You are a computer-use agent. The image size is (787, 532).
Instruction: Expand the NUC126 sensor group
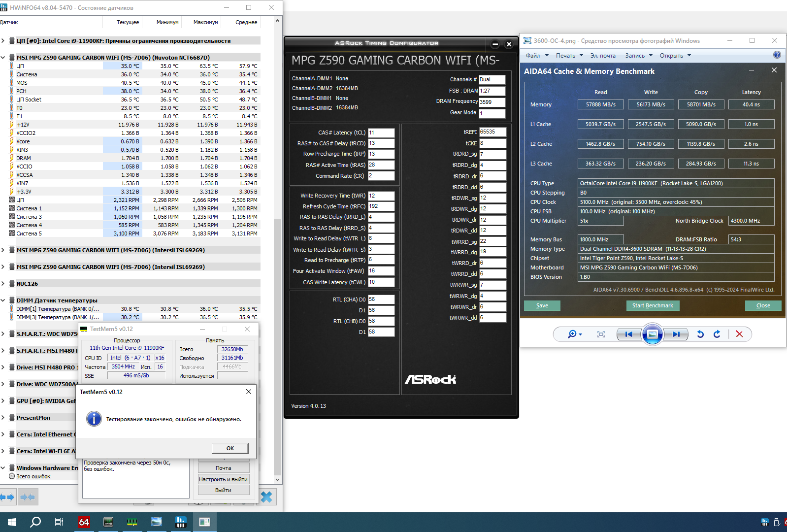(x=3, y=284)
